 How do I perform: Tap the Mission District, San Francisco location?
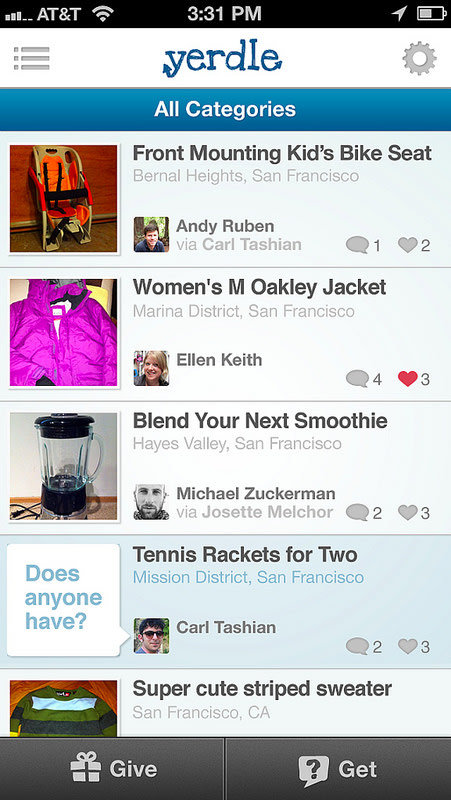248,578
